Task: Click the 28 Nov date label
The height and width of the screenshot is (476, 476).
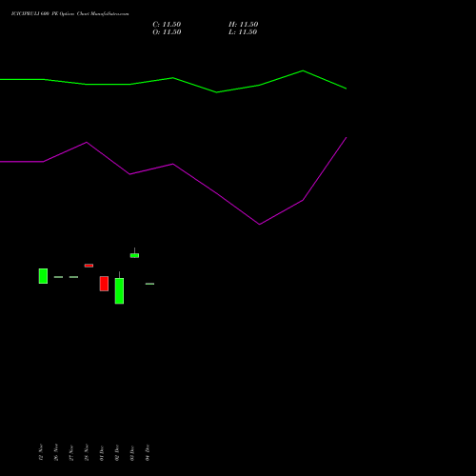Action: coord(87,452)
